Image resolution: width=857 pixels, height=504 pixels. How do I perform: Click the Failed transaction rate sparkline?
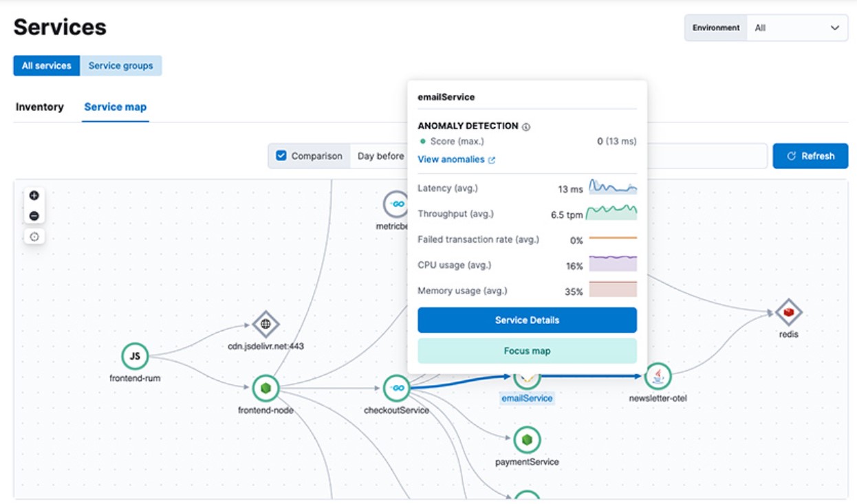point(613,238)
